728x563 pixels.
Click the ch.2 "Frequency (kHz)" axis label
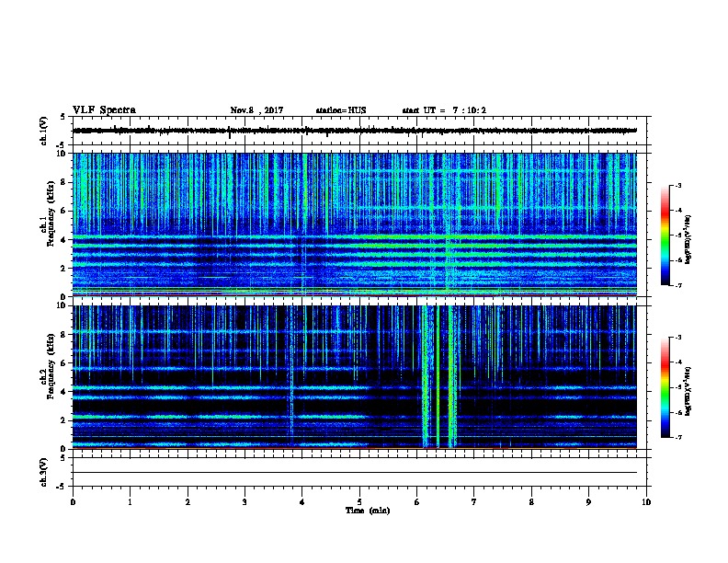tap(51, 366)
